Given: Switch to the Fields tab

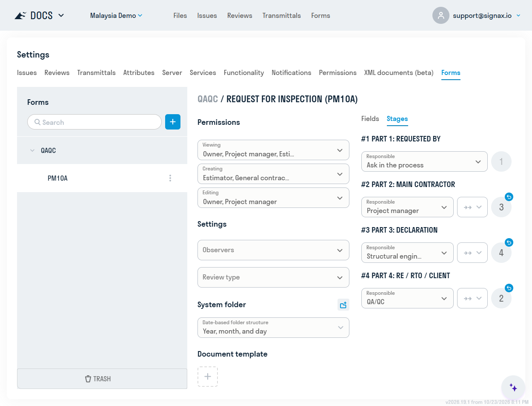Looking at the screenshot, I should click(370, 118).
